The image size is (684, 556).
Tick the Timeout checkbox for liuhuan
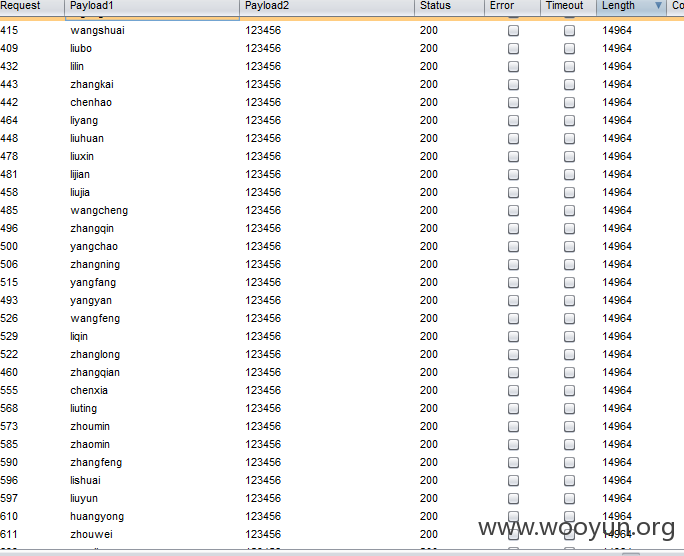pyautogui.click(x=569, y=138)
